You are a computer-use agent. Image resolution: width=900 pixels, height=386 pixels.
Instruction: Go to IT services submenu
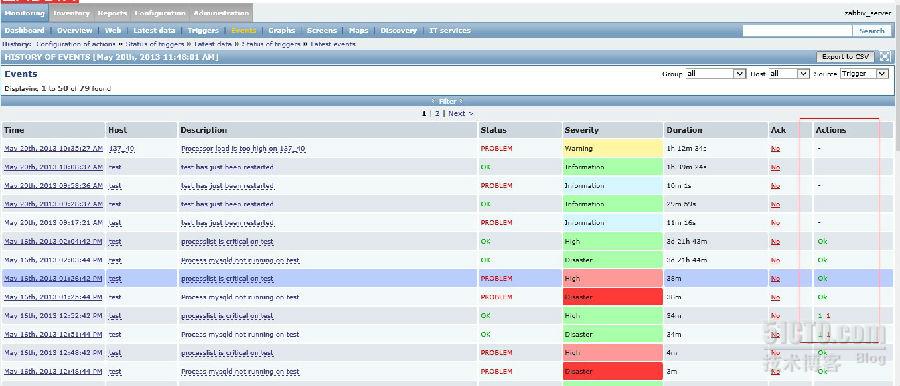pos(450,30)
